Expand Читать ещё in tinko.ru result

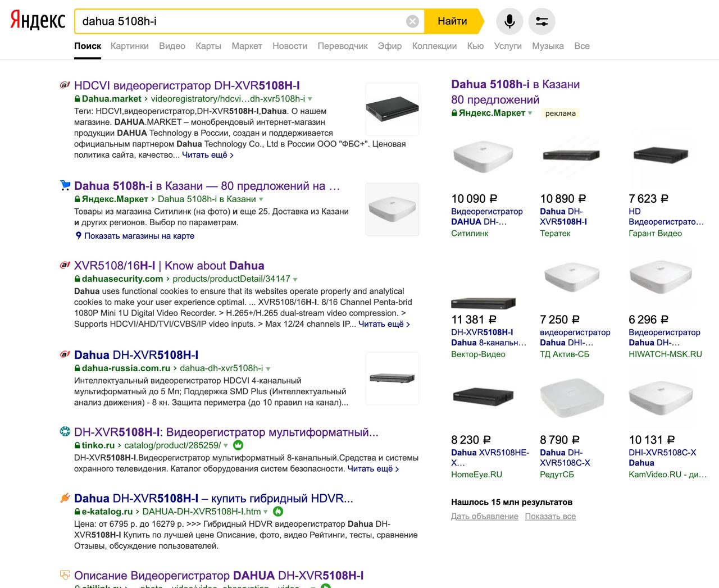(x=373, y=468)
